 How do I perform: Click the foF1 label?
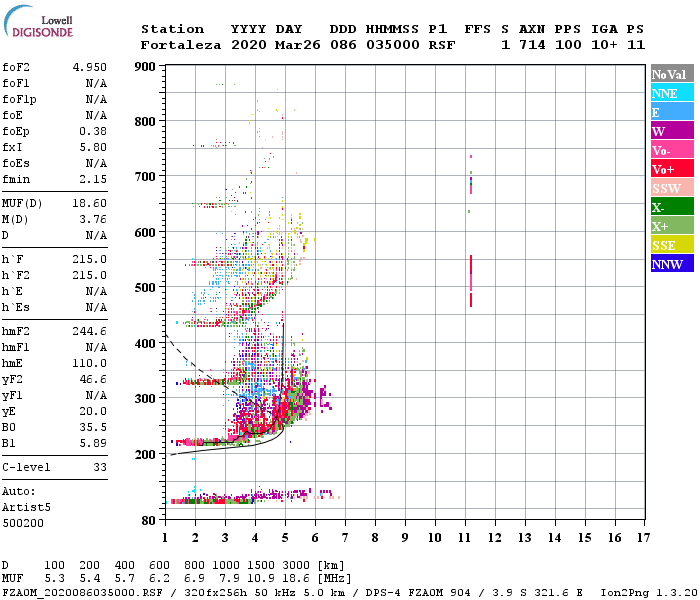[x=16, y=83]
